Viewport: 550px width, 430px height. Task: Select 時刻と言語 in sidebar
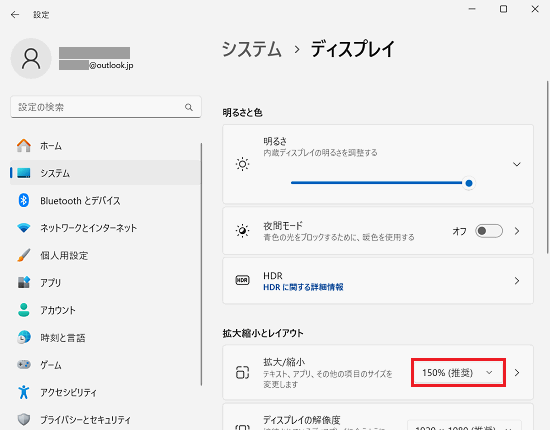coord(105,337)
